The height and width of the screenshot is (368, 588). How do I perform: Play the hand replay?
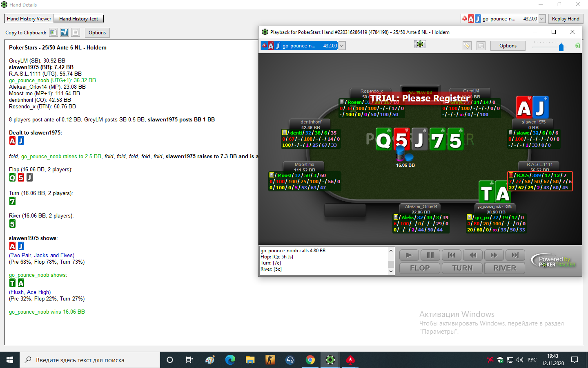pos(409,255)
